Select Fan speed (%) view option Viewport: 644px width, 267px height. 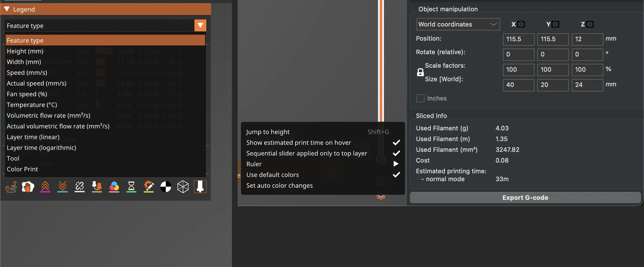click(x=105, y=94)
